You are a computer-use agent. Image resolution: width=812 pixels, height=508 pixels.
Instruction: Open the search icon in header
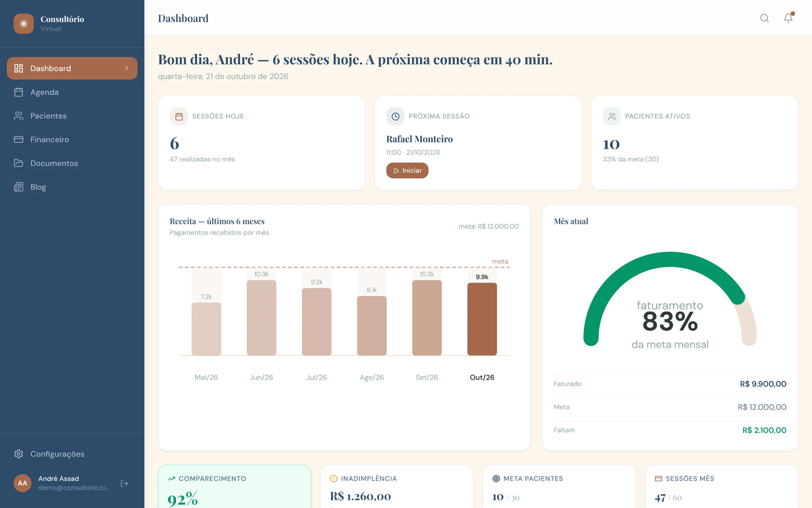click(x=764, y=18)
